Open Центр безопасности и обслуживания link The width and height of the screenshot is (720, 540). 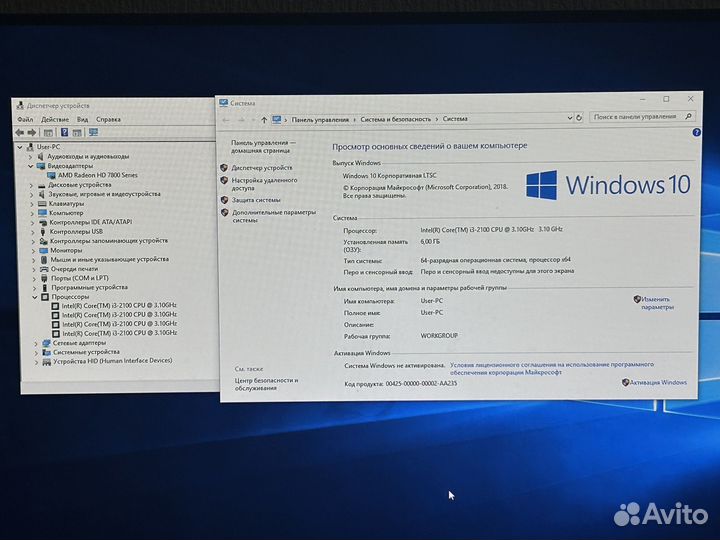(x=266, y=384)
